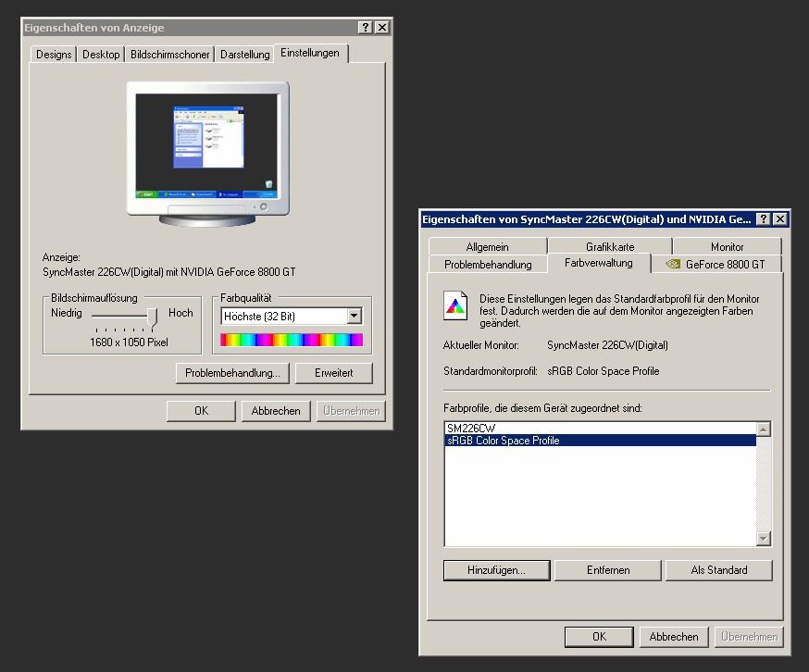Click the help question mark in Anzeige dialog

point(366,28)
